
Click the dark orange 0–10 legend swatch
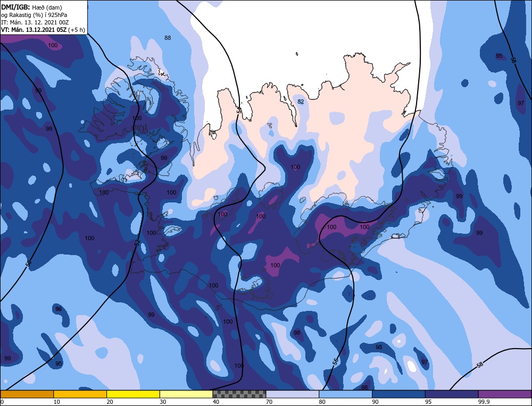[x=27, y=394]
